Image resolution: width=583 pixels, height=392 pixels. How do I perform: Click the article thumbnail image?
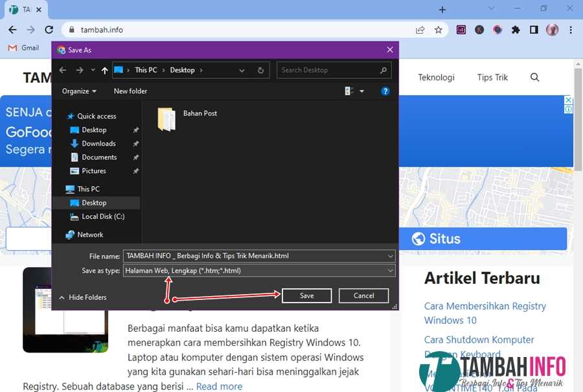[65, 310]
